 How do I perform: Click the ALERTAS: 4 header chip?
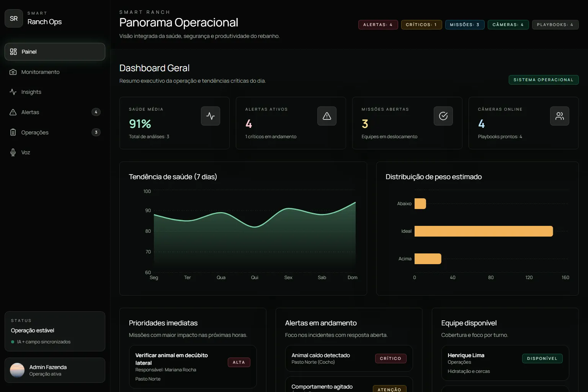point(378,24)
